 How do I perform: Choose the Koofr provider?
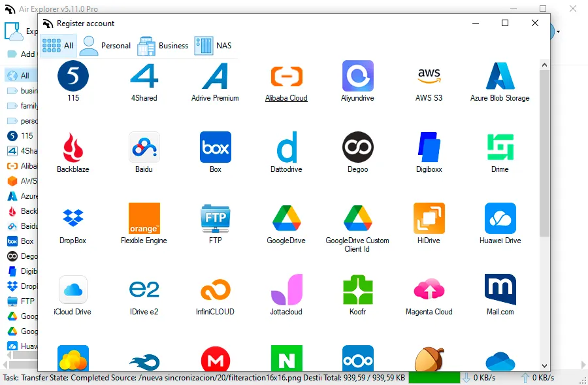358,290
